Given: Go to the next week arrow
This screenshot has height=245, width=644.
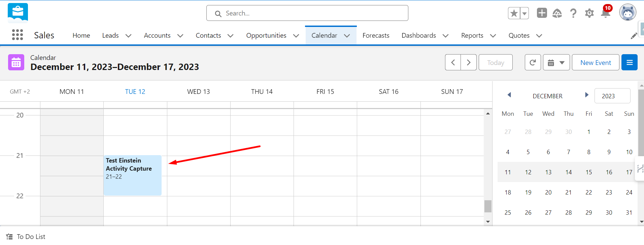Looking at the screenshot, I should (469, 63).
